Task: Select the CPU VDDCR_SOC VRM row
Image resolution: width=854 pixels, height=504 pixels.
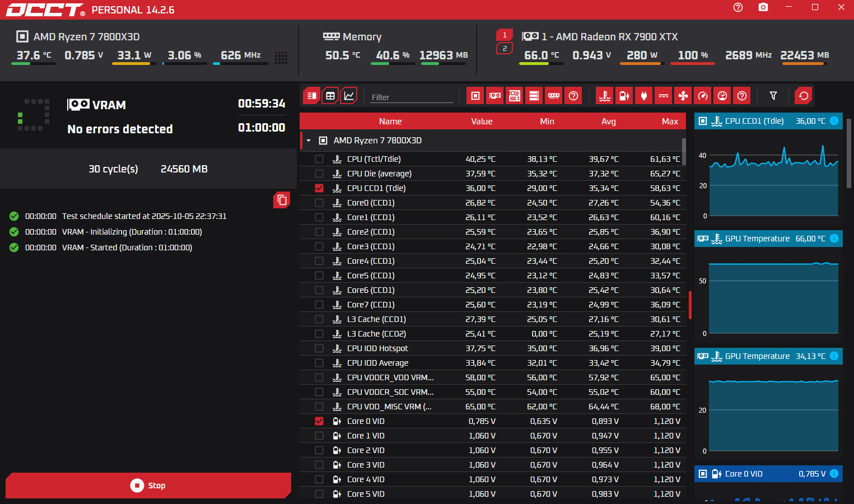Action: [x=493, y=392]
